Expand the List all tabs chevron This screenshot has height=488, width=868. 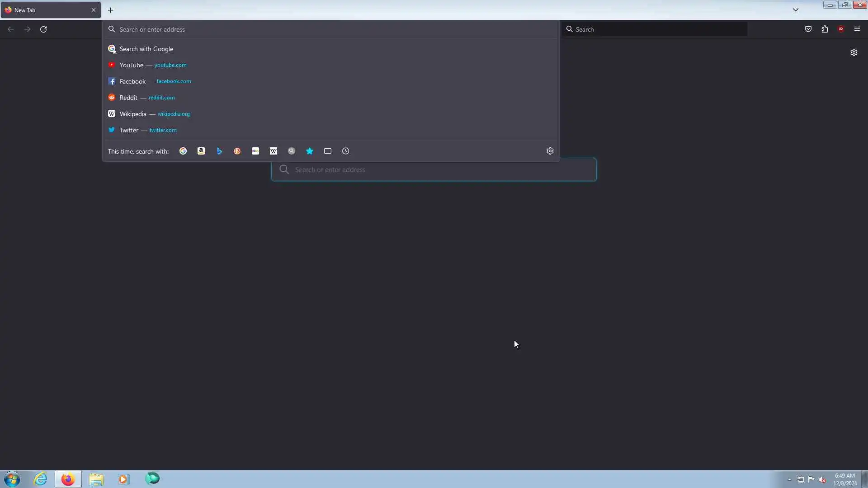pyautogui.click(x=796, y=9)
